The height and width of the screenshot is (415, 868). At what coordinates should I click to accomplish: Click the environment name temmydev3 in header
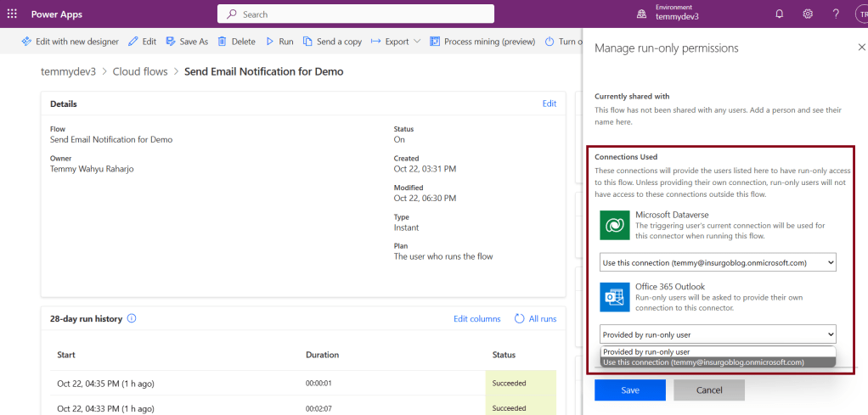677,17
